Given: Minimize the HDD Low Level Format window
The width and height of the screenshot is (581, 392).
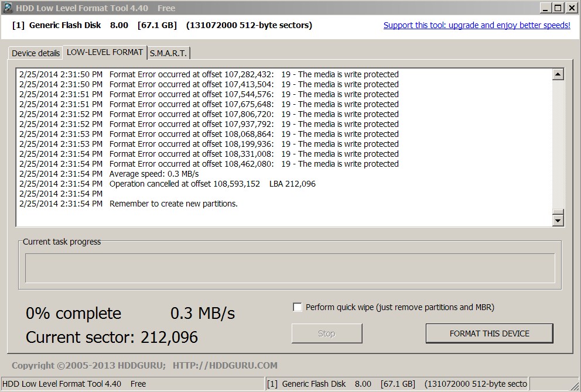Looking at the screenshot, I should [x=545, y=8].
